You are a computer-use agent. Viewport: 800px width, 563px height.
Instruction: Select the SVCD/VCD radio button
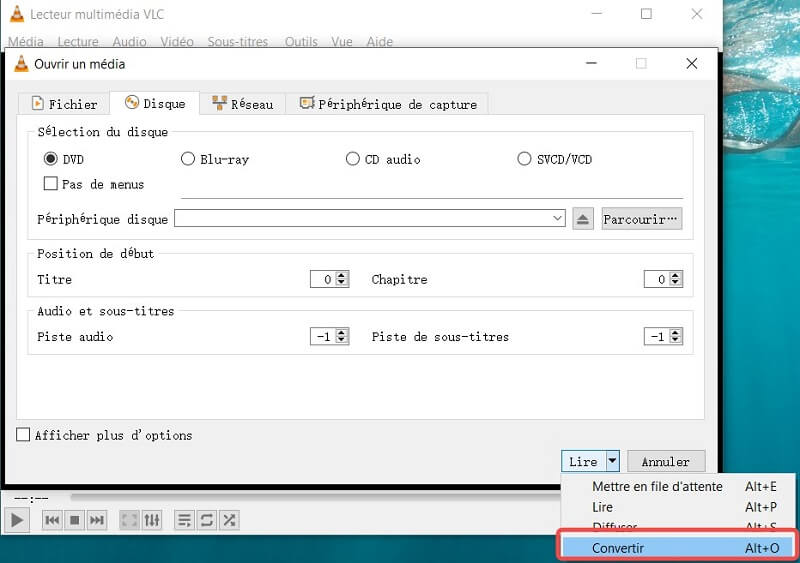(524, 159)
